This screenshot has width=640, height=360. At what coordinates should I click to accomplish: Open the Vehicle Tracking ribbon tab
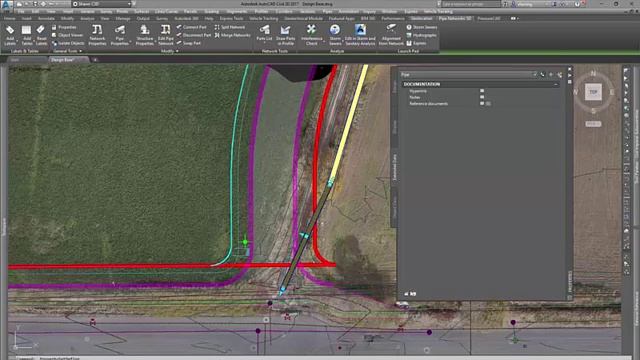click(263, 18)
